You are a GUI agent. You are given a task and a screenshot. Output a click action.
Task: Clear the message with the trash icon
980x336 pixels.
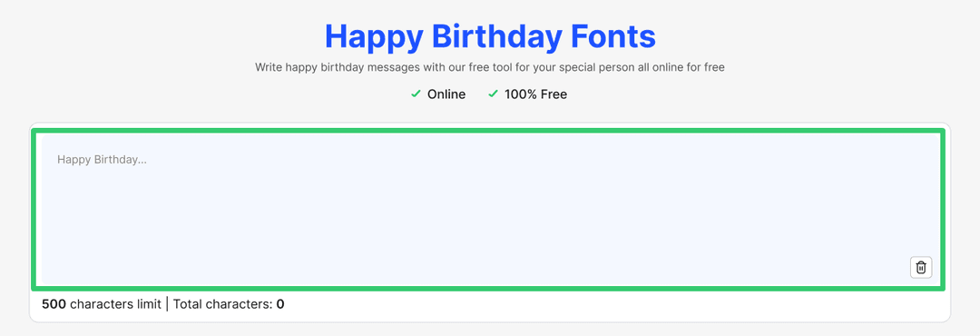(x=921, y=267)
